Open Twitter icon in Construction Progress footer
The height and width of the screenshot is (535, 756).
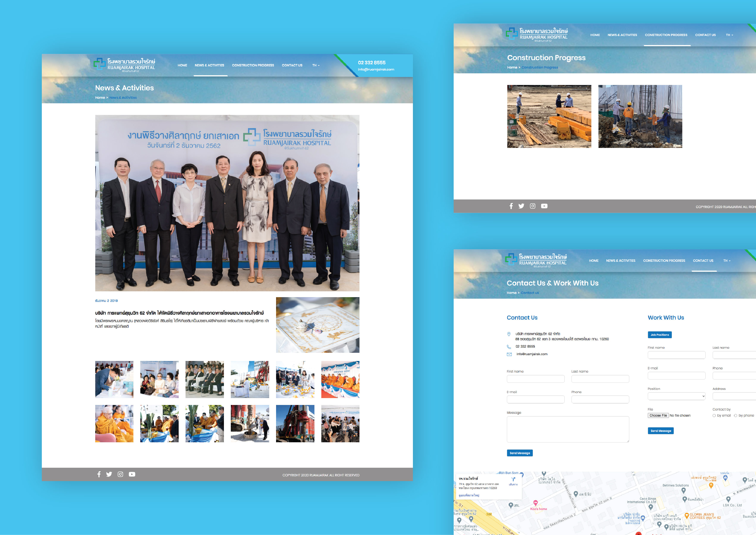(x=521, y=206)
